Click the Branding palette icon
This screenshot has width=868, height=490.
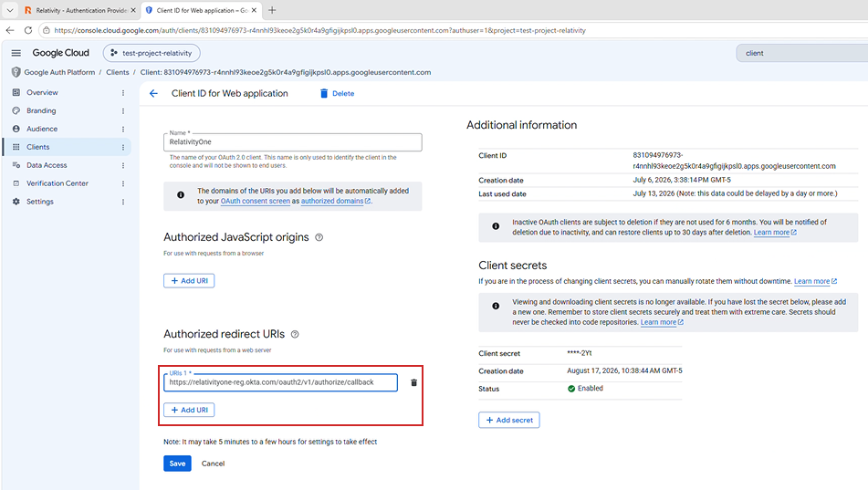click(16, 110)
